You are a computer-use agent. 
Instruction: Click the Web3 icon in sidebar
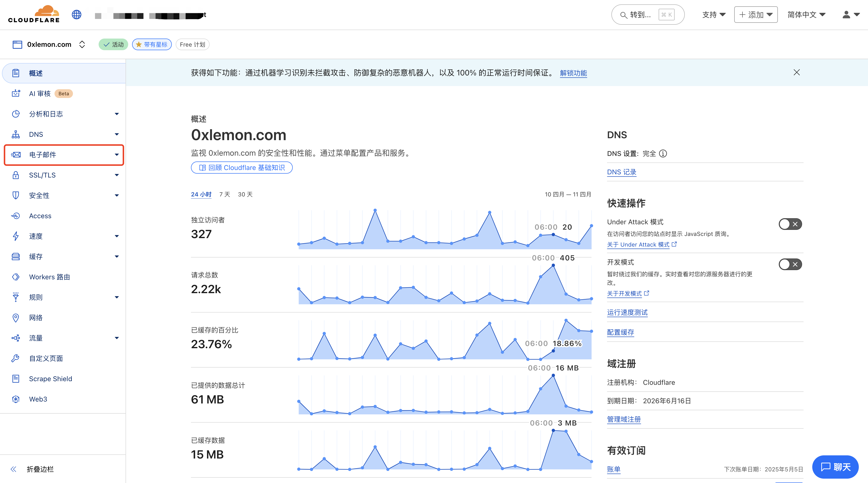16,399
